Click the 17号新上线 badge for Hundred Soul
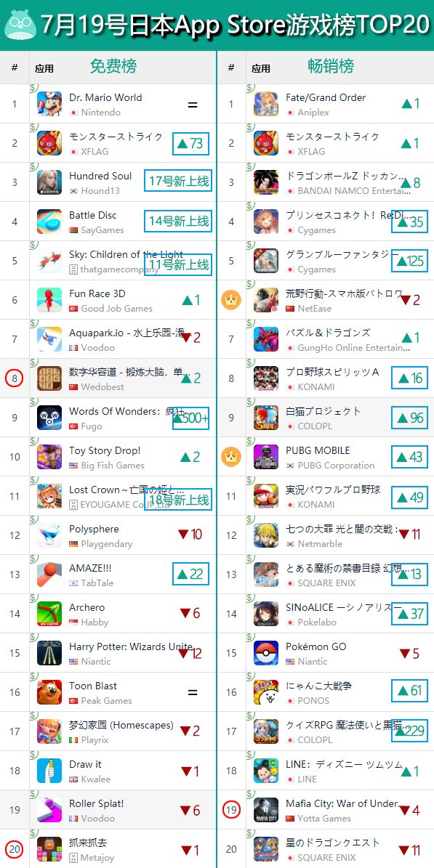The height and width of the screenshot is (868, 434). [x=179, y=180]
